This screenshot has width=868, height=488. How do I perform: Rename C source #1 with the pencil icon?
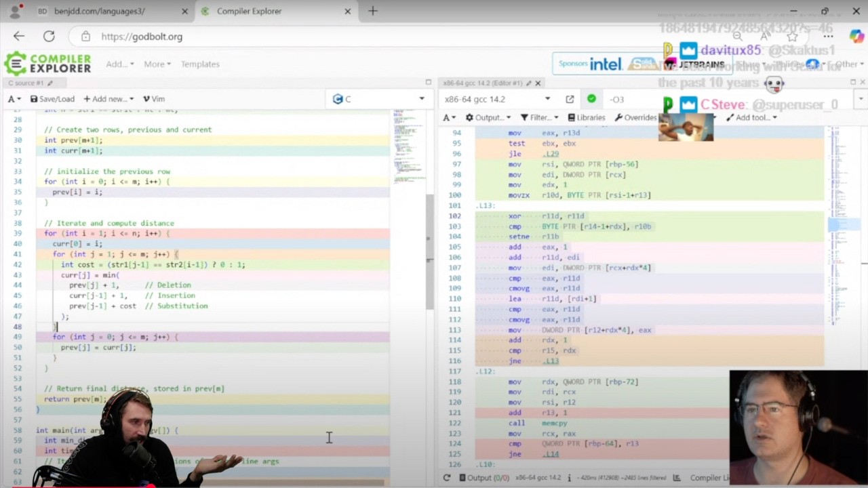51,83
